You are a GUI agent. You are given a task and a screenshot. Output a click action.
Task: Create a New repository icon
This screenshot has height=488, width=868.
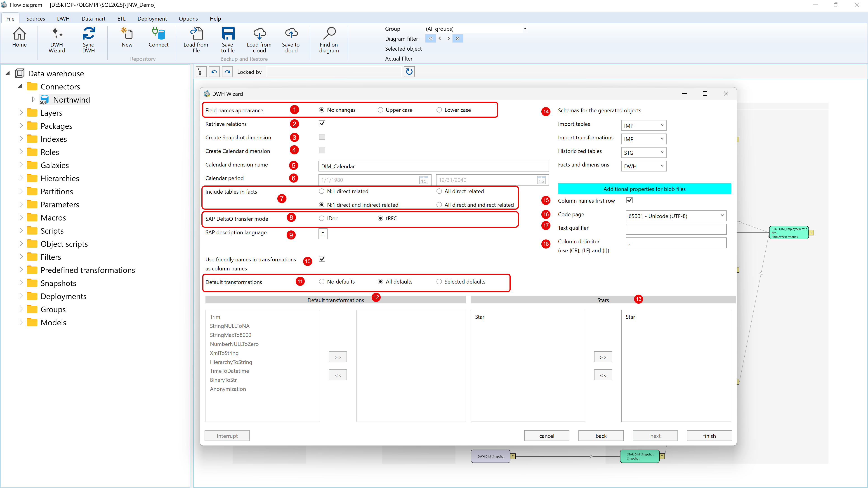click(127, 37)
